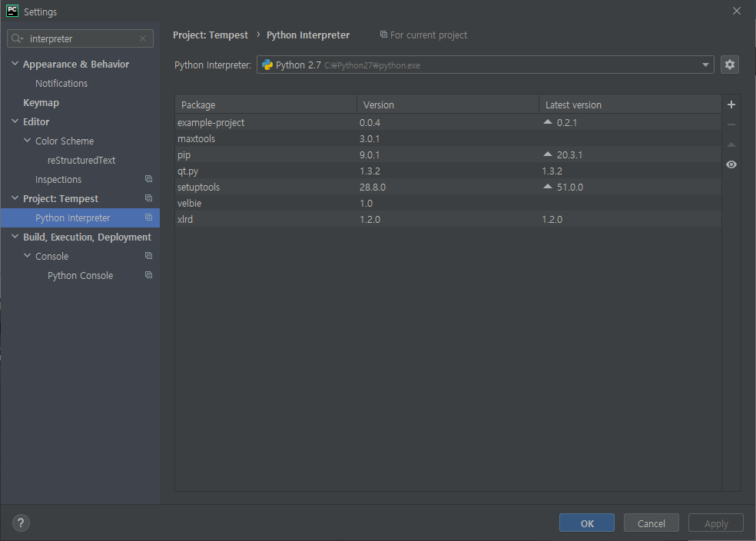Select the example-project package row
Screen dimensions: 756x541
coord(448,122)
